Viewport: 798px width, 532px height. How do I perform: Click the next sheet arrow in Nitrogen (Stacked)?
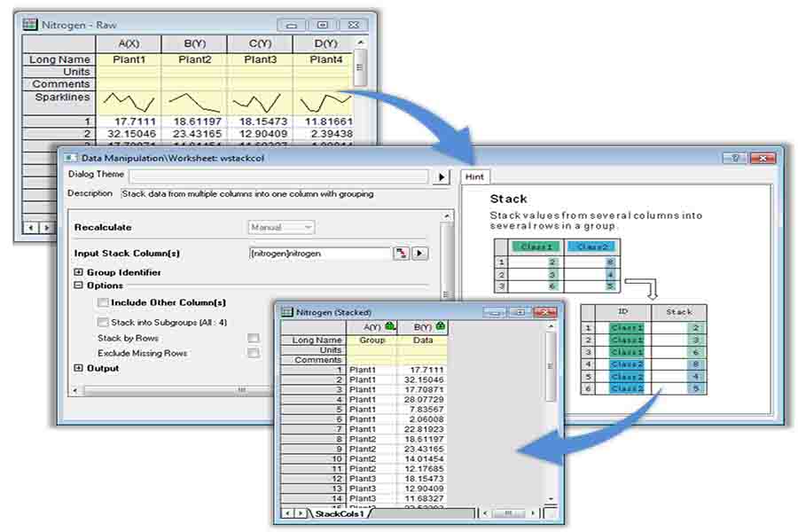301,513
